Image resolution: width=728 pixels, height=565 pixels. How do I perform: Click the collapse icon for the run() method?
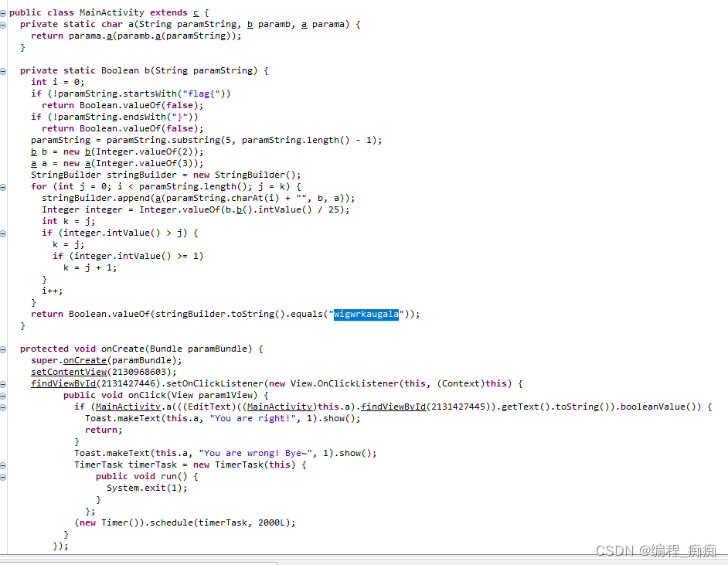[x=4, y=476]
